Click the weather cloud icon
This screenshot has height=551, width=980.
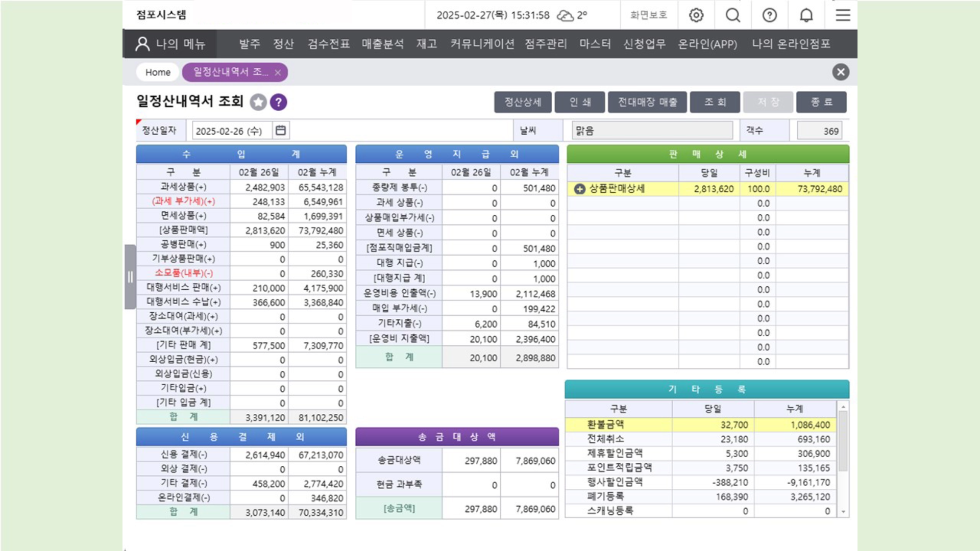(565, 15)
